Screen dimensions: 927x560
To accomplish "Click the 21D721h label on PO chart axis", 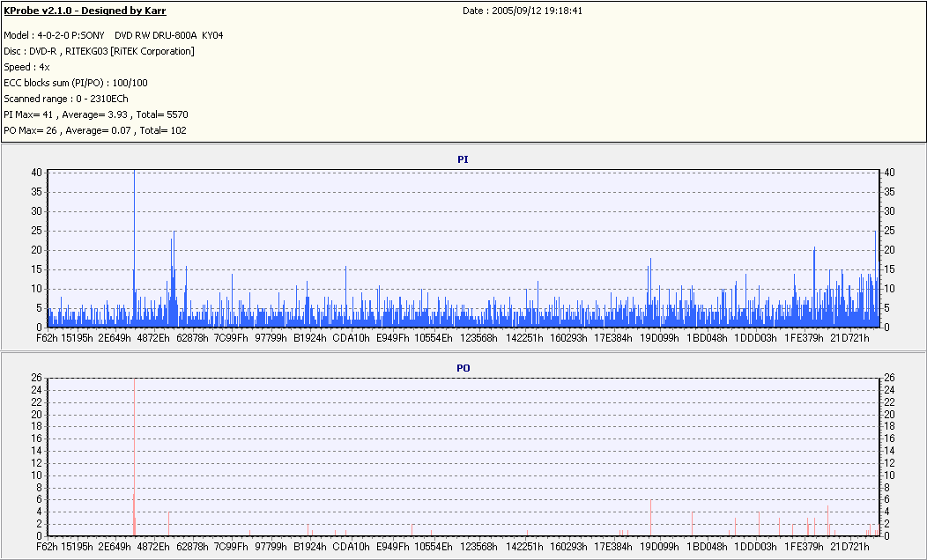I will pos(851,546).
